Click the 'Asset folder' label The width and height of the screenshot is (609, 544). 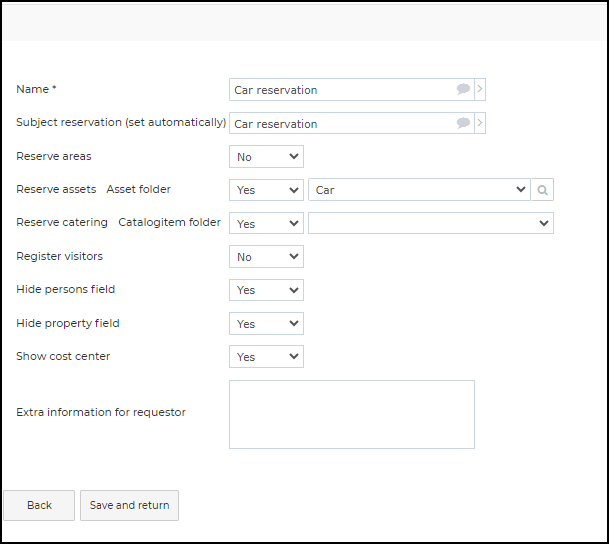(139, 189)
